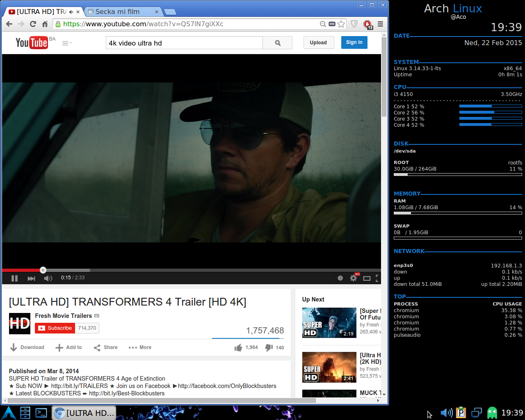Image resolution: width=525 pixels, height=420 pixels.
Task: Like the video with thumbs up
Action: pos(246,347)
